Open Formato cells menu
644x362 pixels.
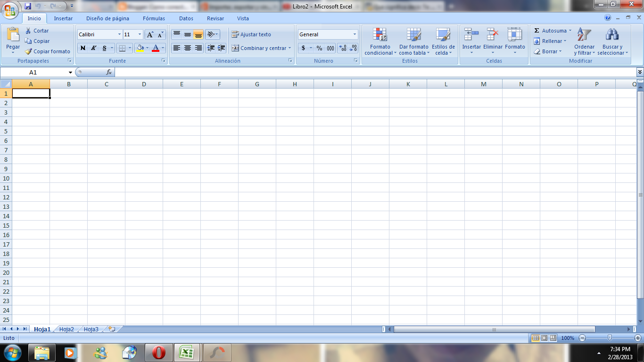pyautogui.click(x=515, y=41)
